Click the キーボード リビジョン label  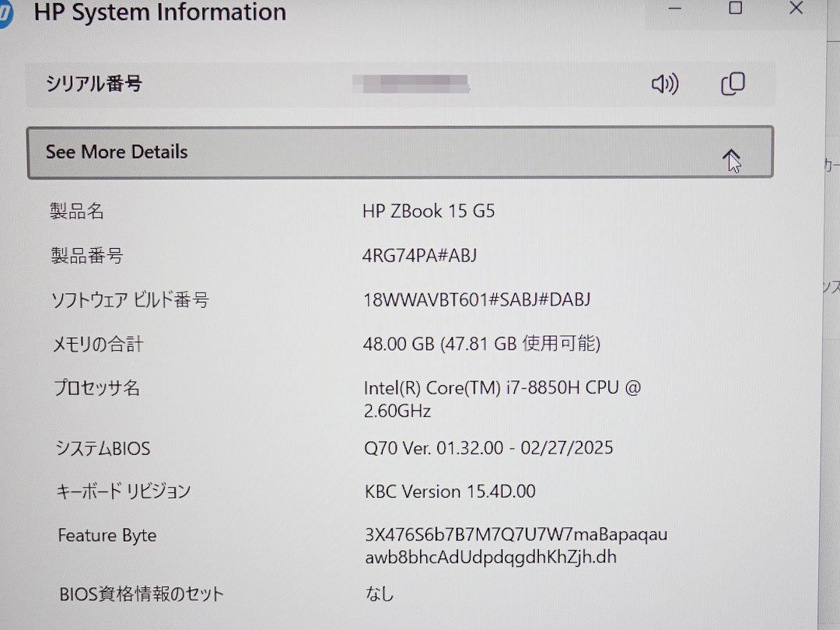click(x=123, y=492)
